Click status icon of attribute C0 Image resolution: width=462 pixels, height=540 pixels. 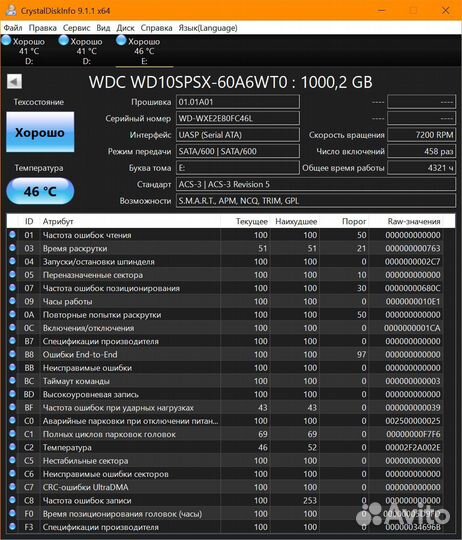tap(12, 420)
